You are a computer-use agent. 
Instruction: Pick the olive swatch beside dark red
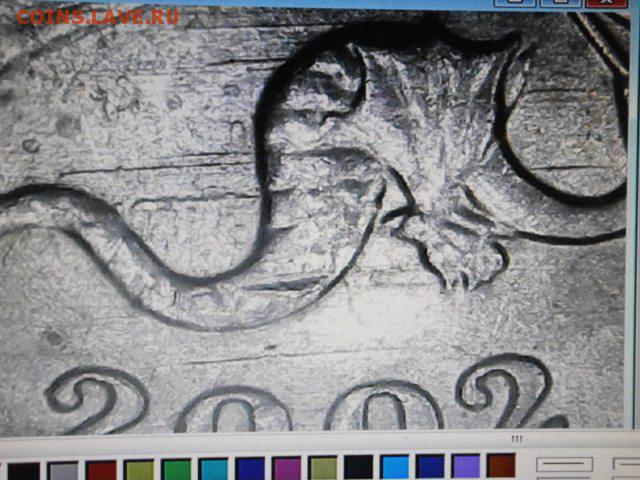point(139,470)
